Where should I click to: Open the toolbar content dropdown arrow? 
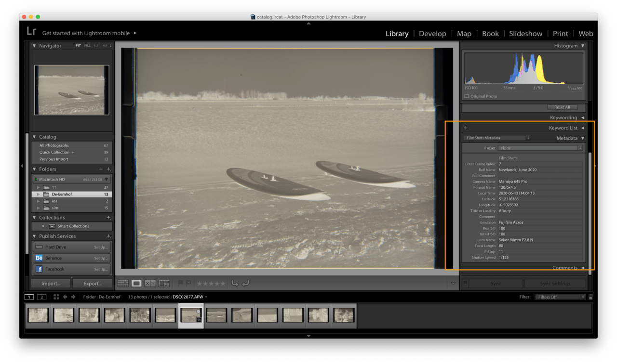(x=453, y=284)
